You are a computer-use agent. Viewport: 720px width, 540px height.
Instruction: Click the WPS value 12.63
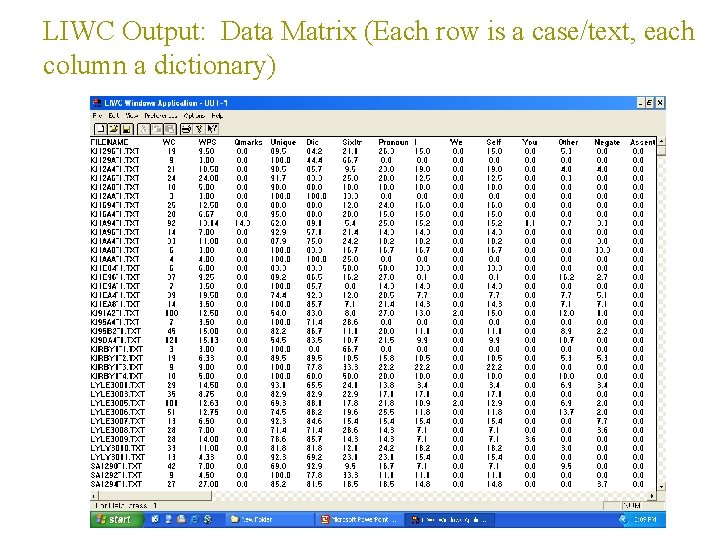click(x=208, y=403)
